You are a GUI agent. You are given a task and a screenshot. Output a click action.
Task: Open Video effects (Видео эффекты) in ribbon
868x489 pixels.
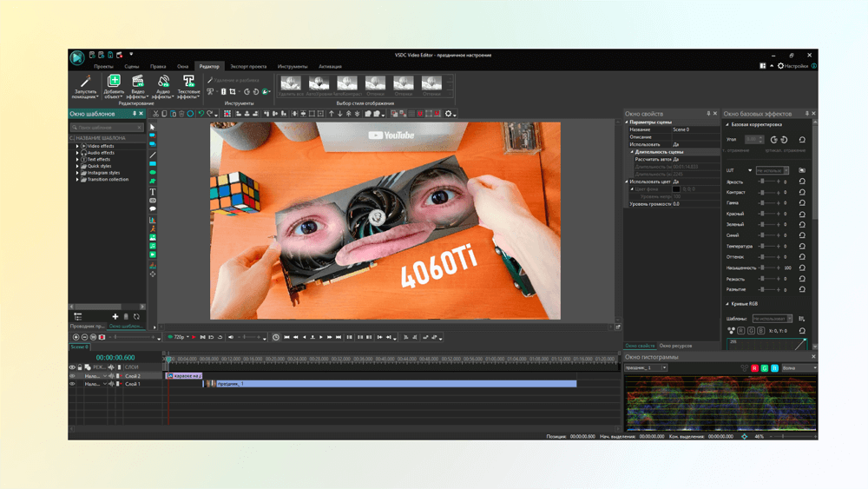click(138, 87)
